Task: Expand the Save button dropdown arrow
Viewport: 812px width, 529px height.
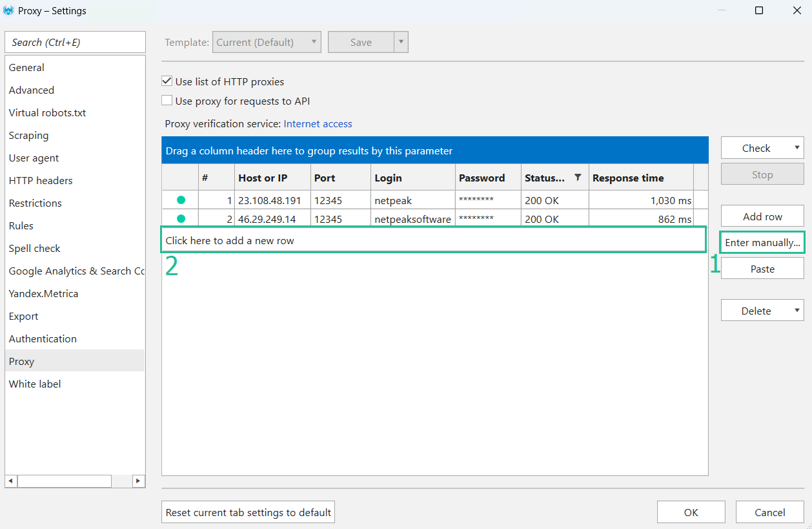Action: point(401,42)
